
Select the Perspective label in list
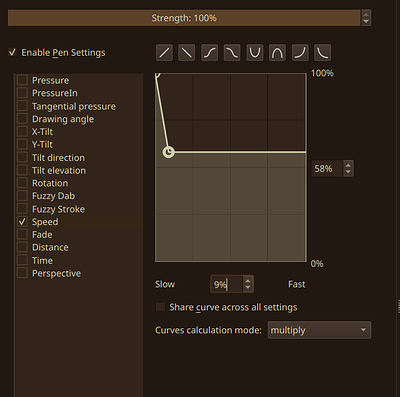pyautogui.click(x=56, y=273)
